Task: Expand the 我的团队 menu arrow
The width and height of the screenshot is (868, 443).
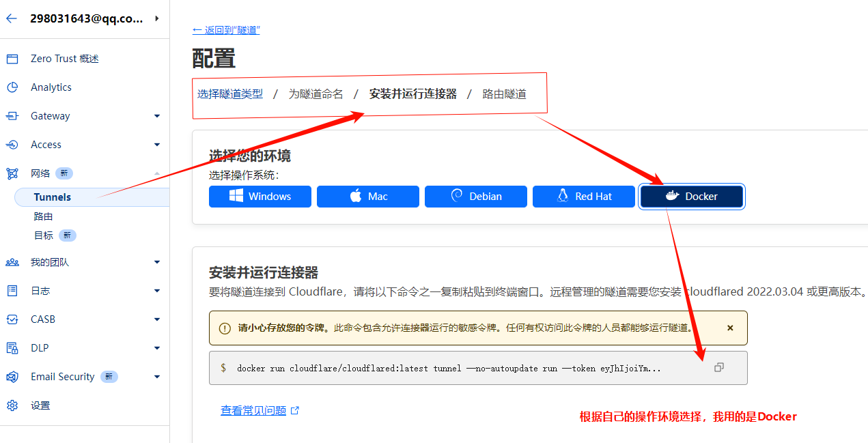Action: click(157, 262)
